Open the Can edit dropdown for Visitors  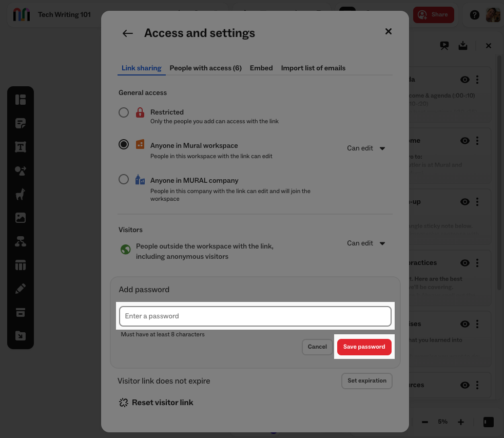(x=366, y=243)
